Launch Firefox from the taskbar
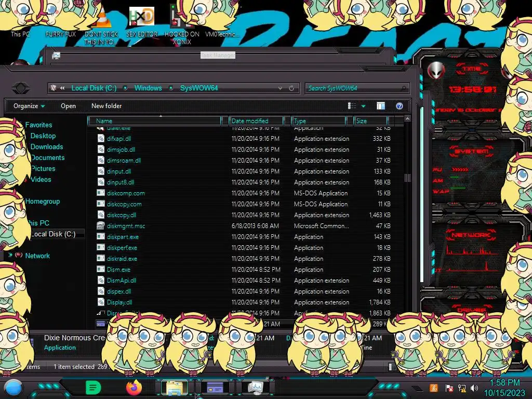The height and width of the screenshot is (399, 532). [x=134, y=388]
